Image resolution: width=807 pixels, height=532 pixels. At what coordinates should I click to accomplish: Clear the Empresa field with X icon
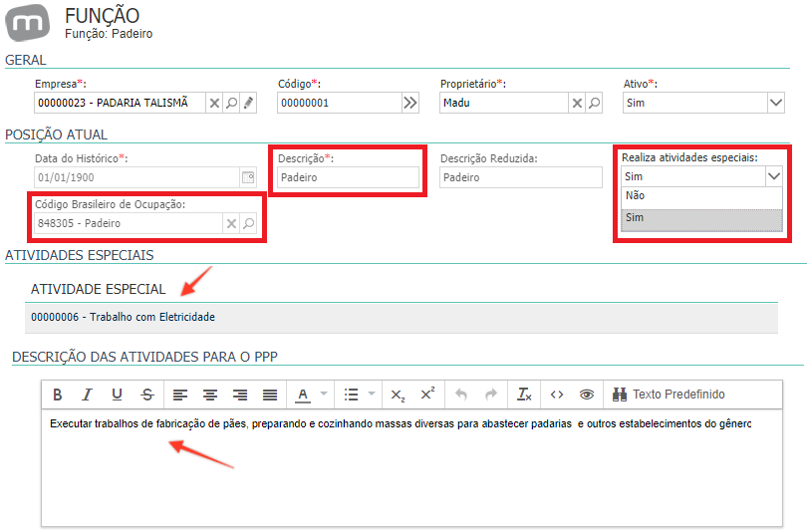(x=214, y=103)
